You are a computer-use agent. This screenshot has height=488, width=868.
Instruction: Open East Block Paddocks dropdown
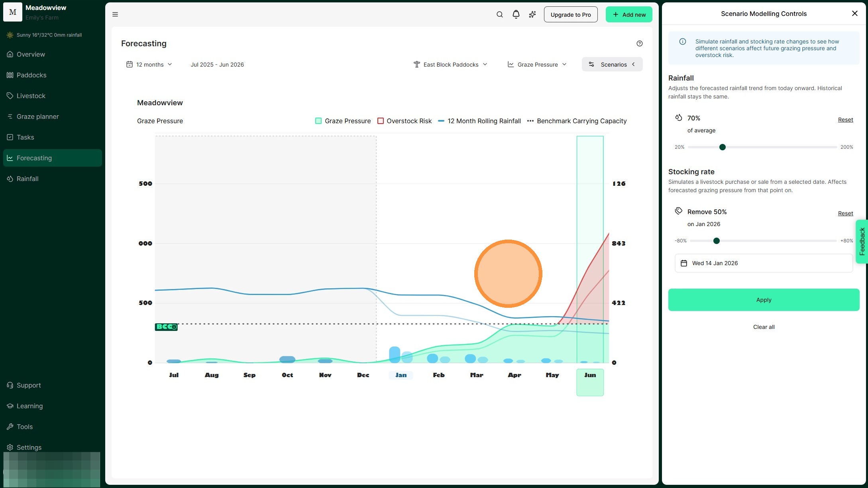(450, 65)
